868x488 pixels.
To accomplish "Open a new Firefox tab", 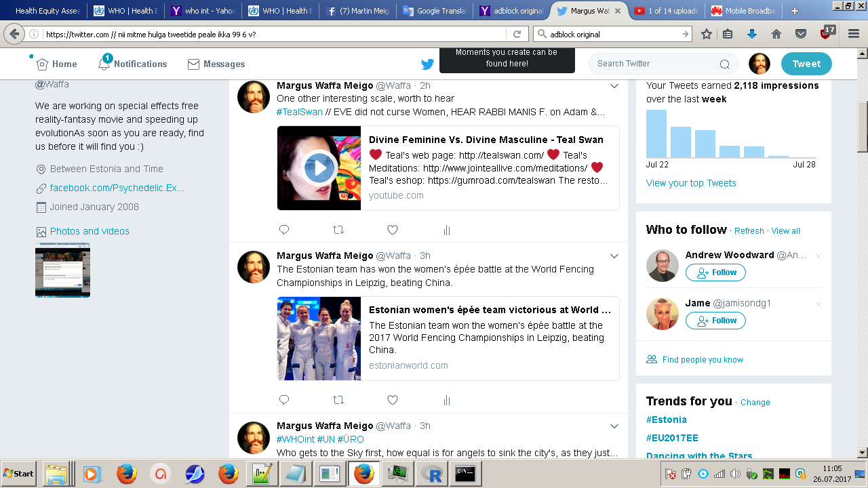I will point(795,11).
